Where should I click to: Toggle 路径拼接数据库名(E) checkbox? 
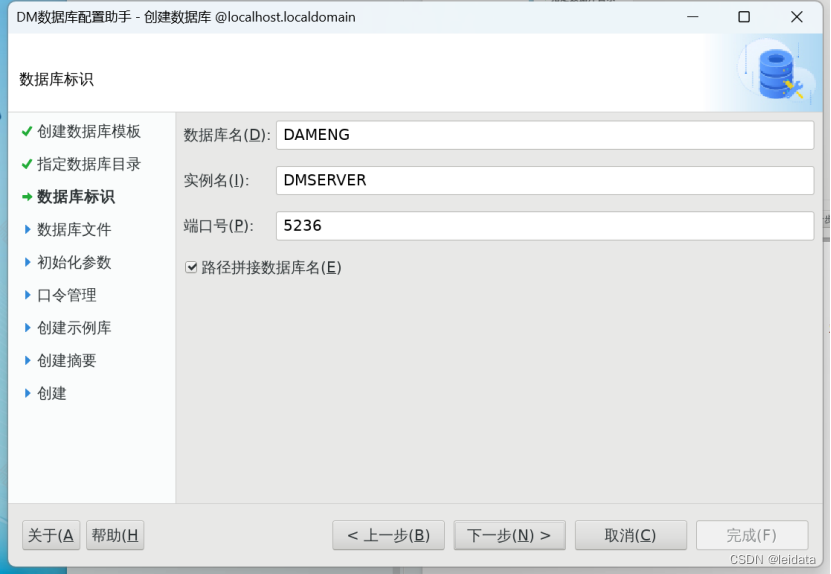[191, 267]
